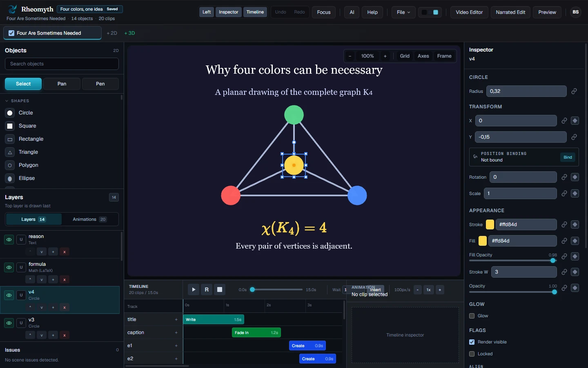
Task: Add a new 2D scene tab
Action: pyautogui.click(x=112, y=33)
